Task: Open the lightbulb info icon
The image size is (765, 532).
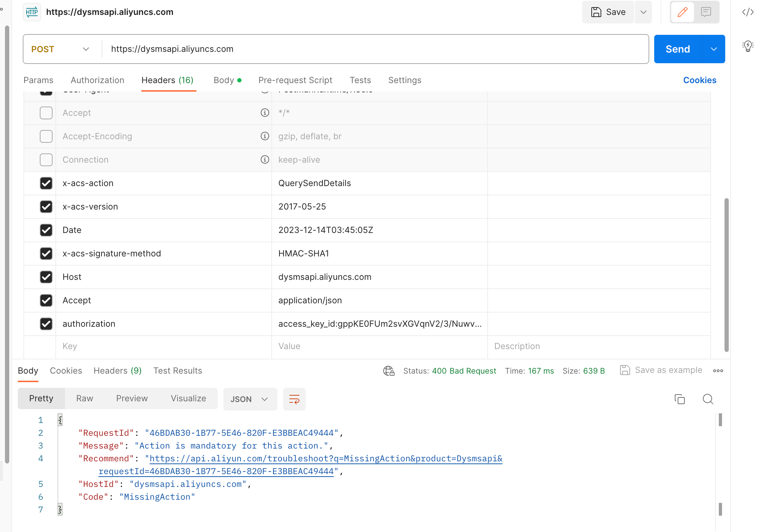Action: (748, 46)
